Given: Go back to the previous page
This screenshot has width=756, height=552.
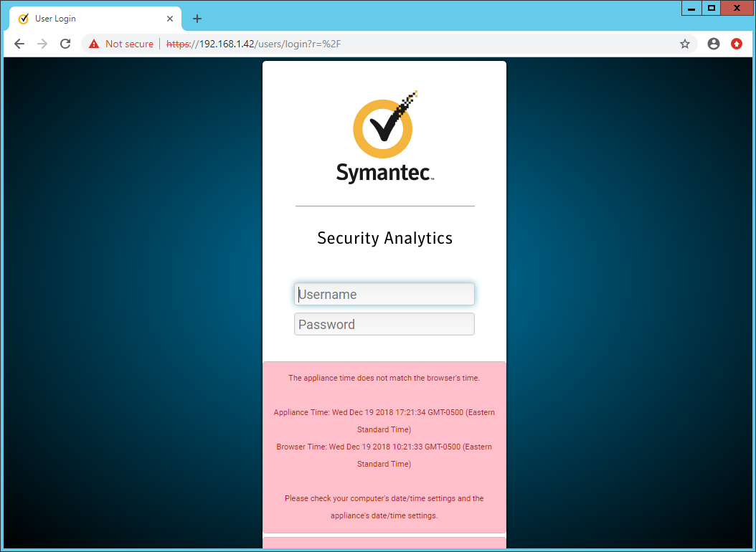Looking at the screenshot, I should (19, 44).
